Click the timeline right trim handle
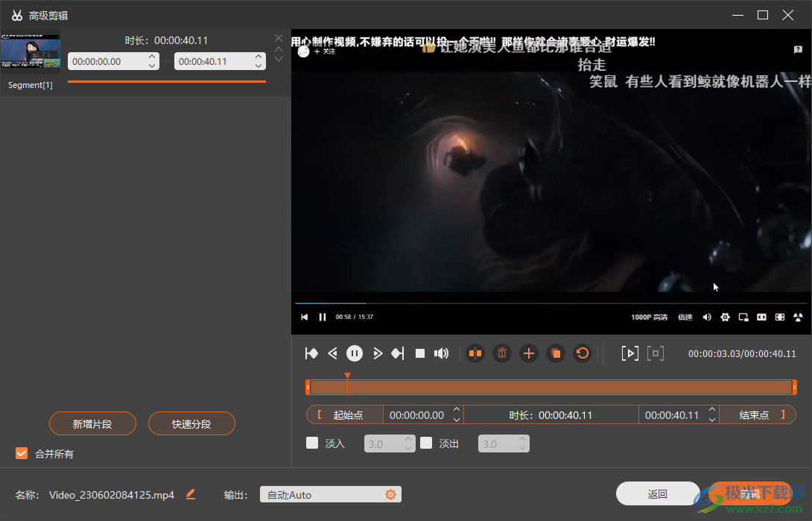 click(794, 387)
